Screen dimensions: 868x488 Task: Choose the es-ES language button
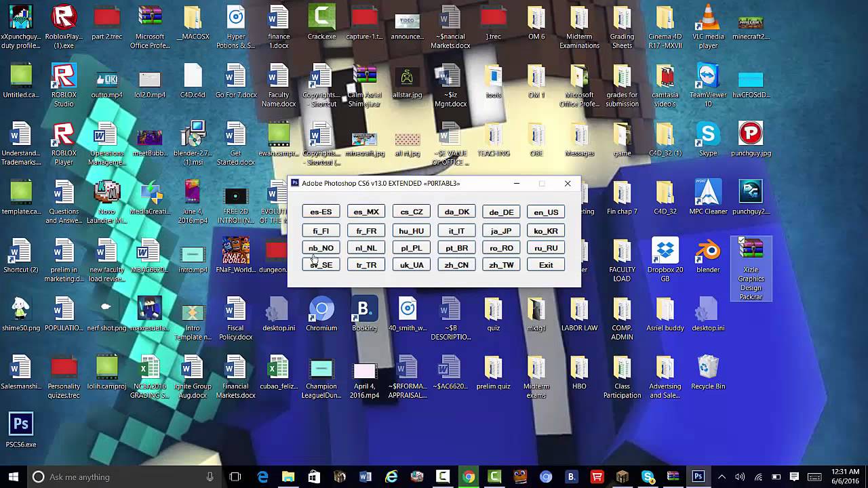(x=321, y=212)
